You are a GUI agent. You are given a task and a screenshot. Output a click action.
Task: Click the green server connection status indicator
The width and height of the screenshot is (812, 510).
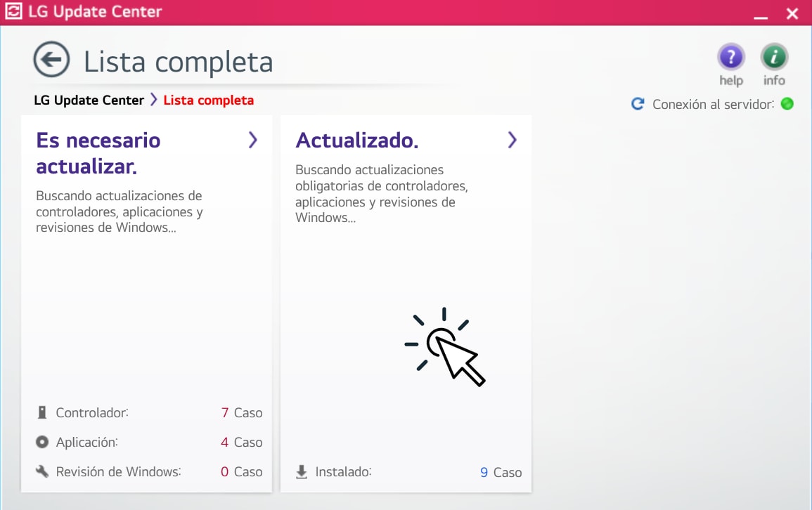787,104
